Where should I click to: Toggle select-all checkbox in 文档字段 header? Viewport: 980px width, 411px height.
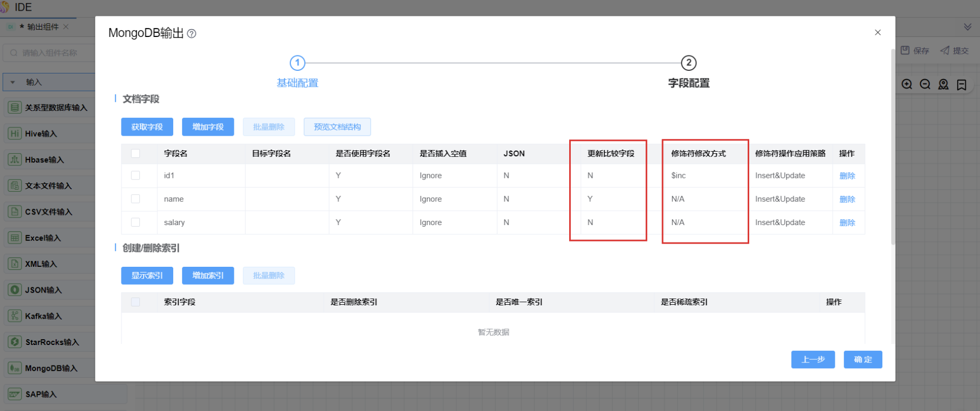click(136, 153)
